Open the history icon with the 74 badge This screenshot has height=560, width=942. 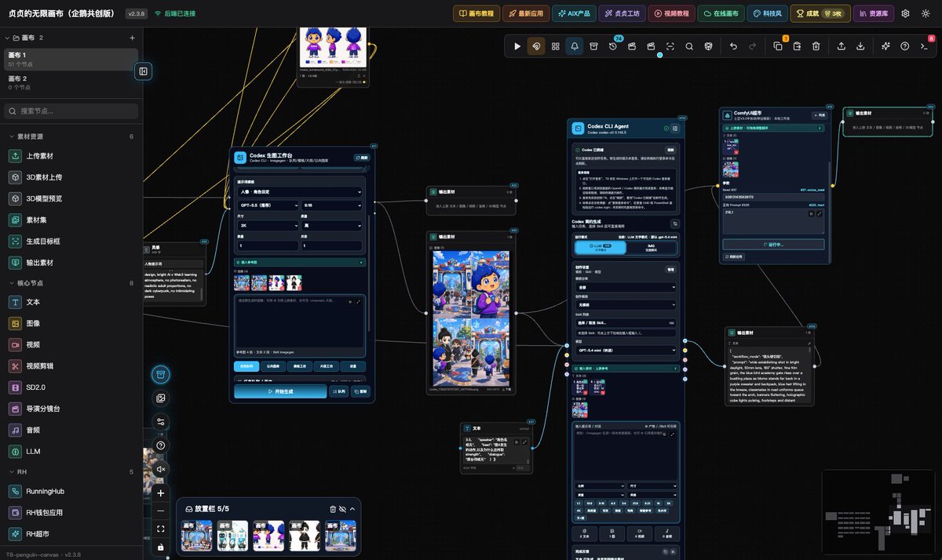click(x=613, y=46)
